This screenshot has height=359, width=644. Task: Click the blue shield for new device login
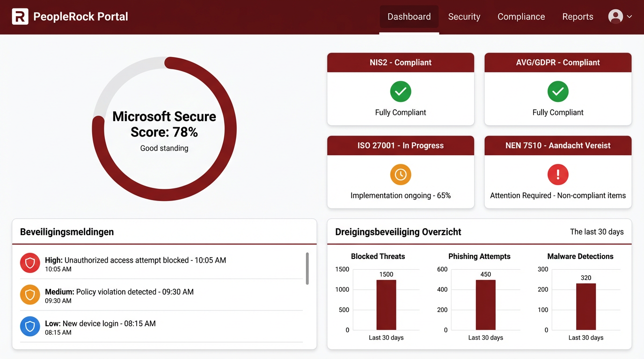point(30,326)
